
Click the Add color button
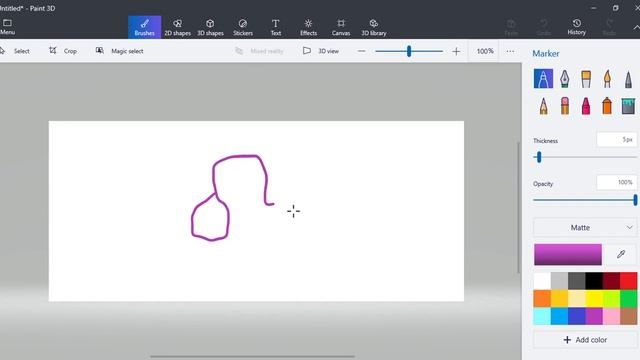[x=584, y=340]
